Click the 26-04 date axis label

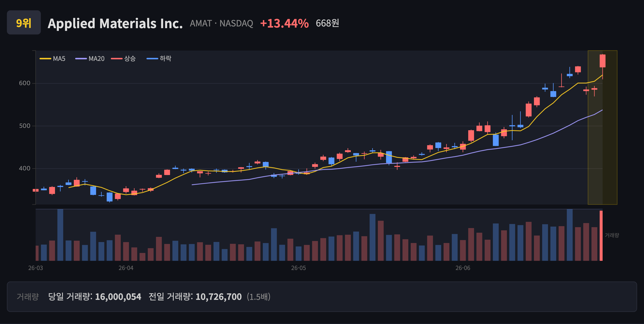[126, 268]
